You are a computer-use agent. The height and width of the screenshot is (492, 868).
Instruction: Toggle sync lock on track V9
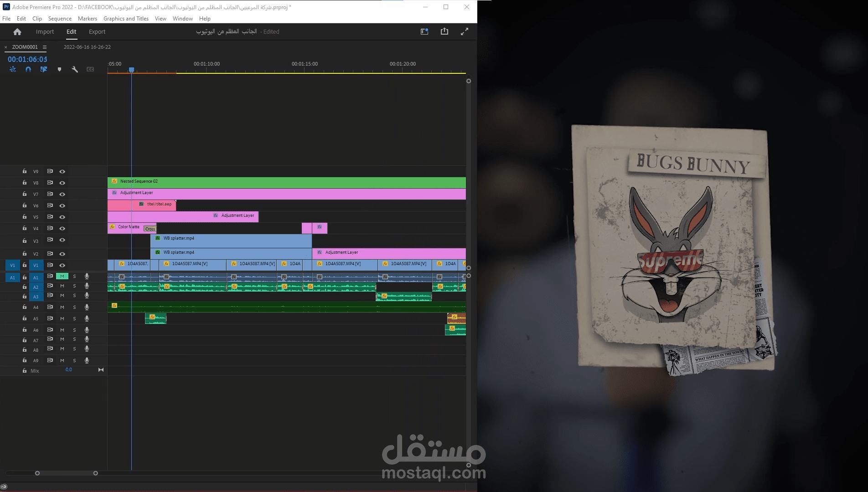tap(50, 171)
